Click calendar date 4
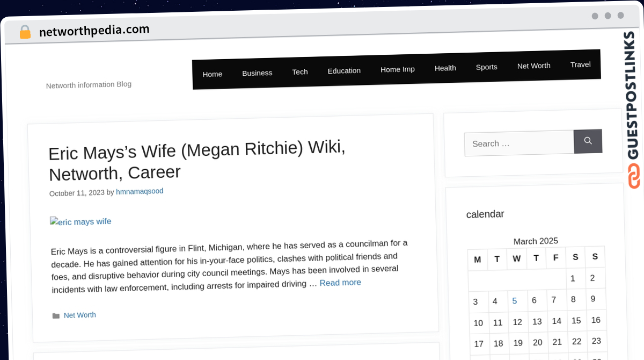 495,301
